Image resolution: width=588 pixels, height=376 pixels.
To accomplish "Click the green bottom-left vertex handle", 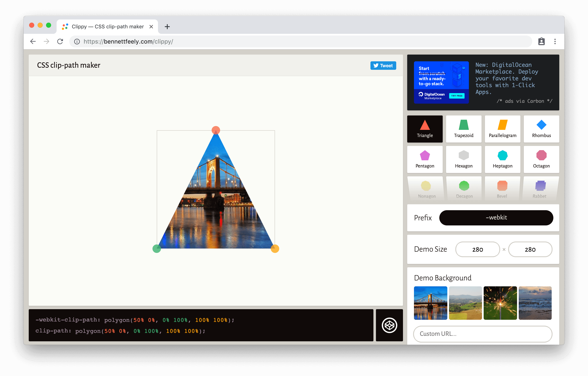I will click(x=157, y=249).
